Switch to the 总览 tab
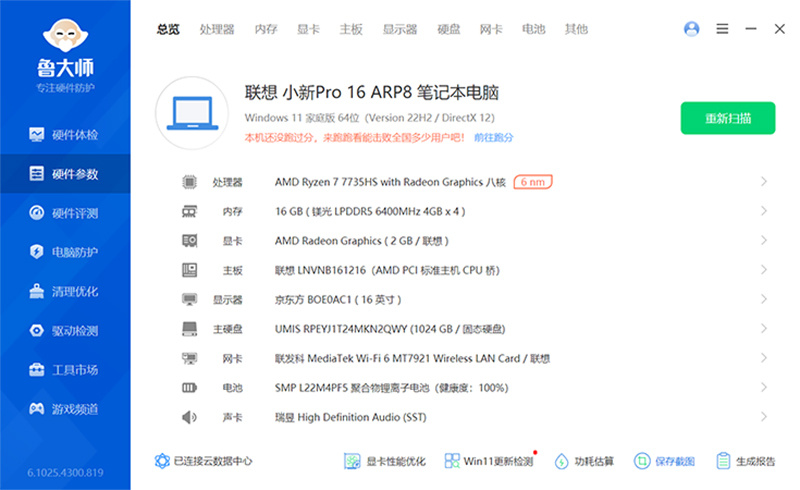The width and height of the screenshot is (800, 490). pos(168,29)
